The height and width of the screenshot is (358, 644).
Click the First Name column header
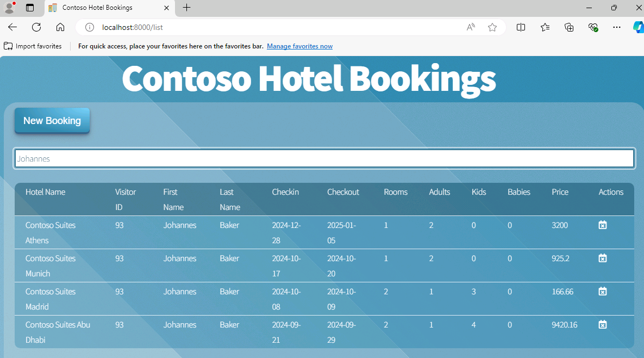point(173,199)
